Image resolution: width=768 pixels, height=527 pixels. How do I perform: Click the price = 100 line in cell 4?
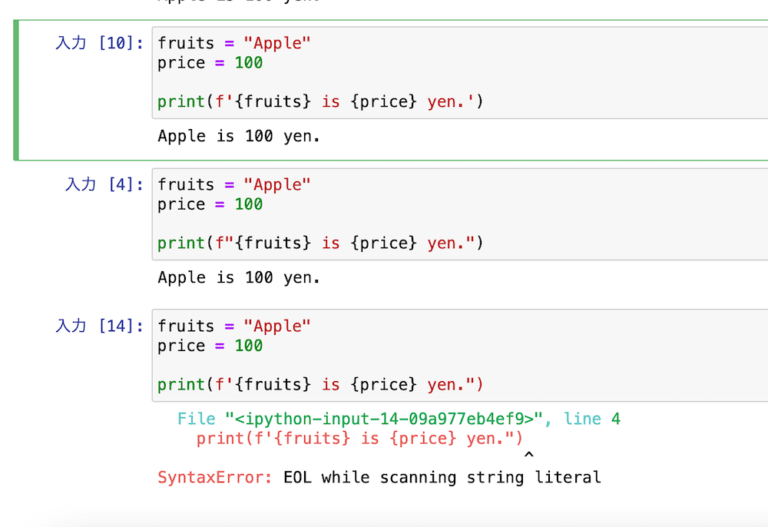(210, 204)
